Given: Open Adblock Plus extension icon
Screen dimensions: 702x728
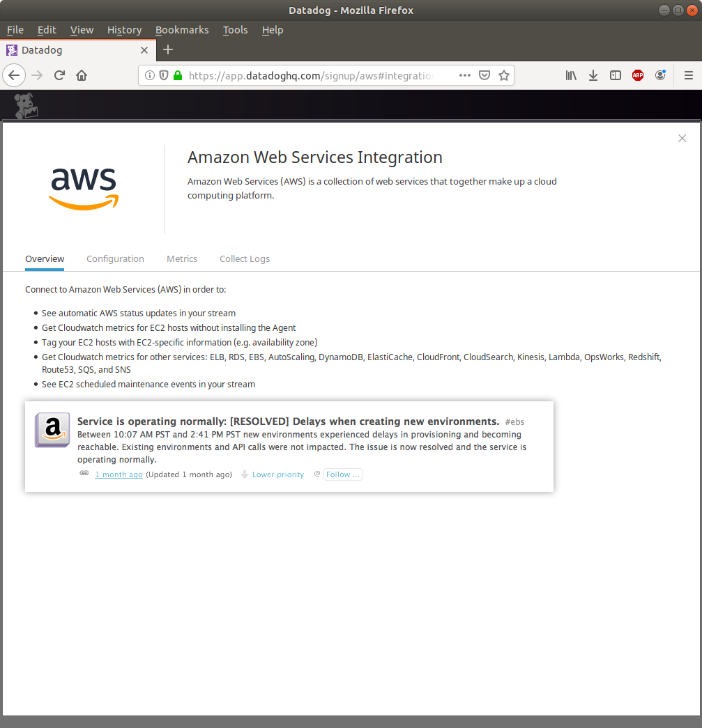Looking at the screenshot, I should click(638, 75).
